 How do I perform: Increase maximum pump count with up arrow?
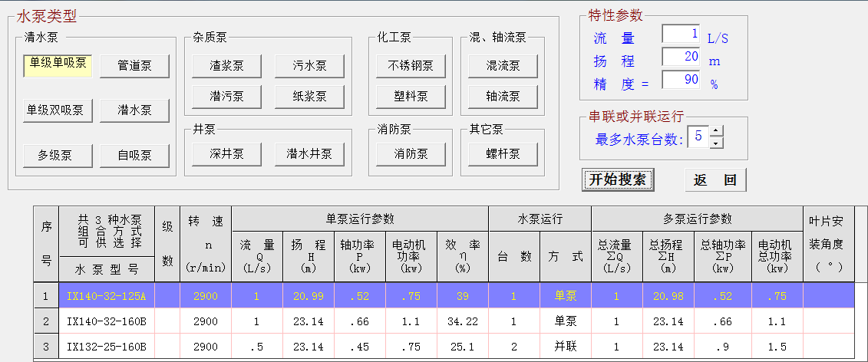point(717,132)
